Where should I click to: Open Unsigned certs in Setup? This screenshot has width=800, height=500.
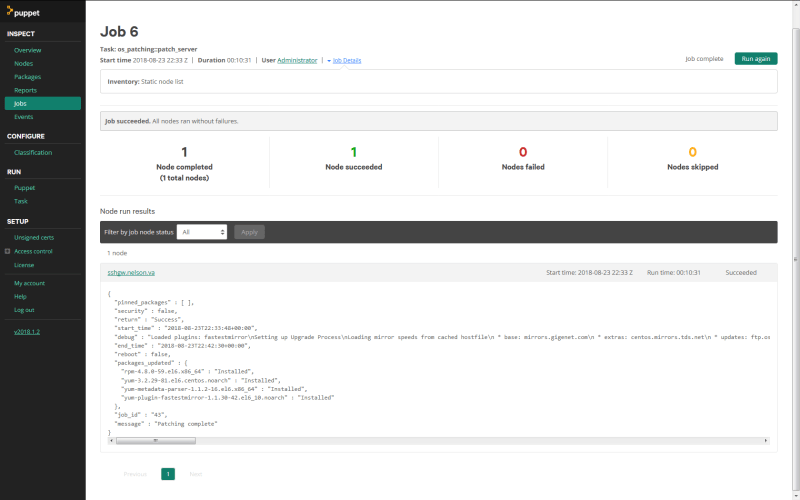[x=34, y=237]
